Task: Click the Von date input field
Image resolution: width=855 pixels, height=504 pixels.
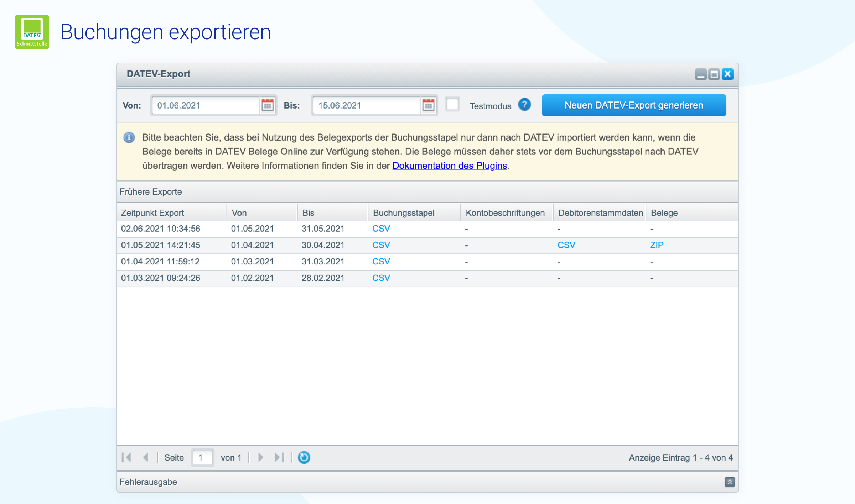Action: (x=206, y=105)
